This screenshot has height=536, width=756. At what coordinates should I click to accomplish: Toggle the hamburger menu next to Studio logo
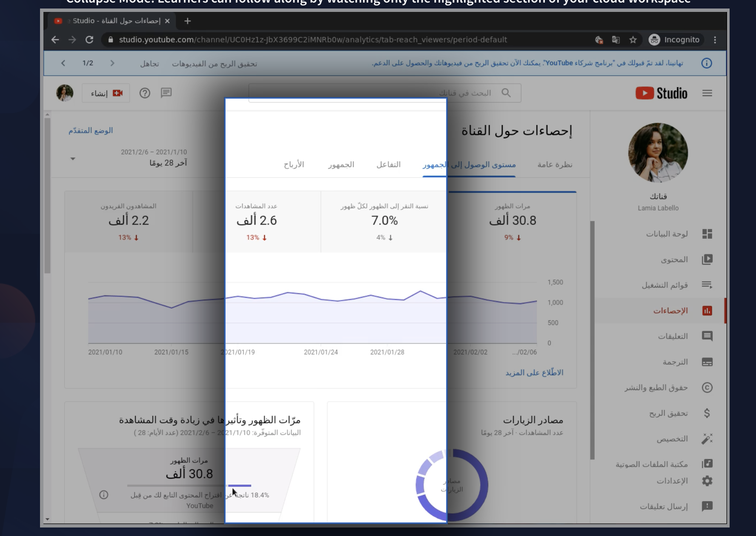[x=707, y=93]
